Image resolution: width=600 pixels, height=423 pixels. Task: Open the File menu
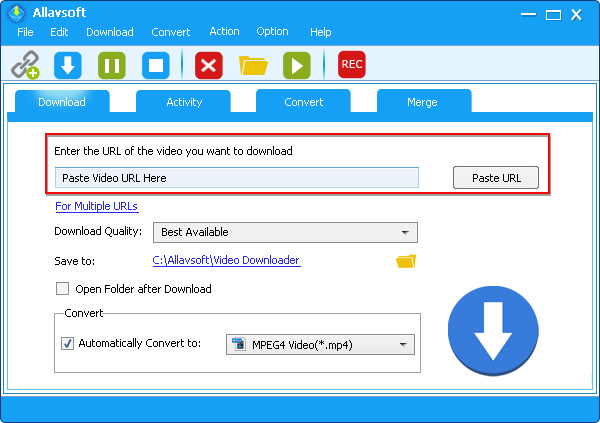tap(25, 32)
